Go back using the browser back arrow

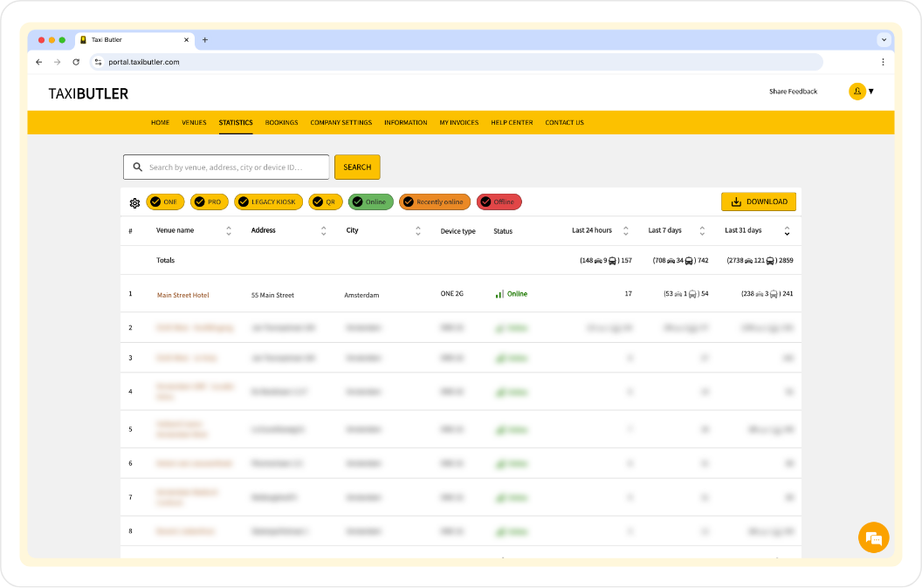coord(38,62)
